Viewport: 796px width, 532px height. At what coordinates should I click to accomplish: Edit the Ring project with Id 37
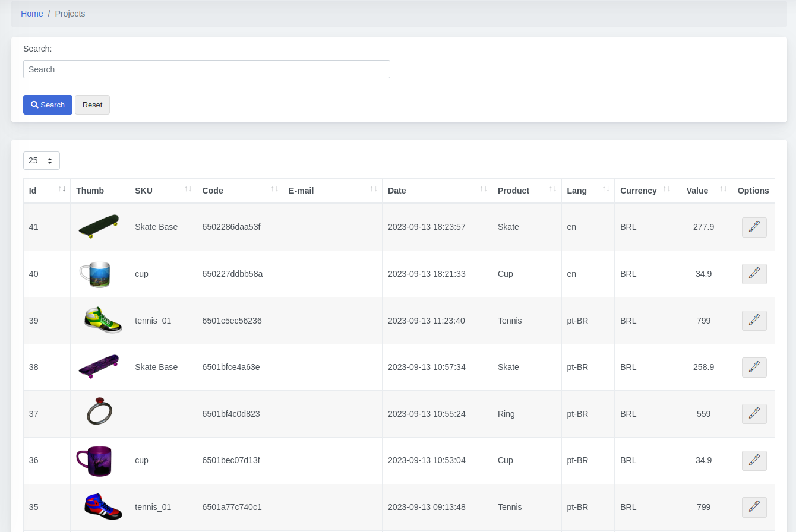(754, 414)
